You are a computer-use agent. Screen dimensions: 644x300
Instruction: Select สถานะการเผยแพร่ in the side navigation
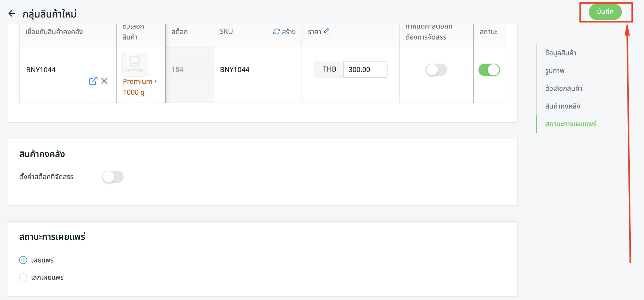[x=571, y=124]
